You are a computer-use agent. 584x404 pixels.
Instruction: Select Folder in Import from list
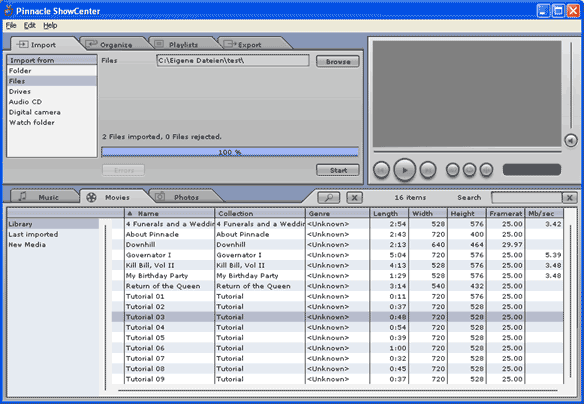(52, 71)
